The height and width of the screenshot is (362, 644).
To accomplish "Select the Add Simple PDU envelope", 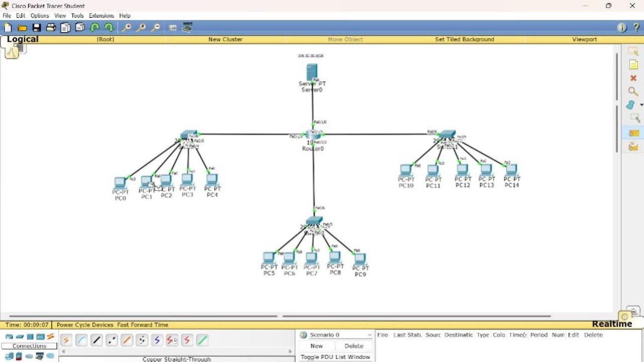I will click(x=633, y=133).
